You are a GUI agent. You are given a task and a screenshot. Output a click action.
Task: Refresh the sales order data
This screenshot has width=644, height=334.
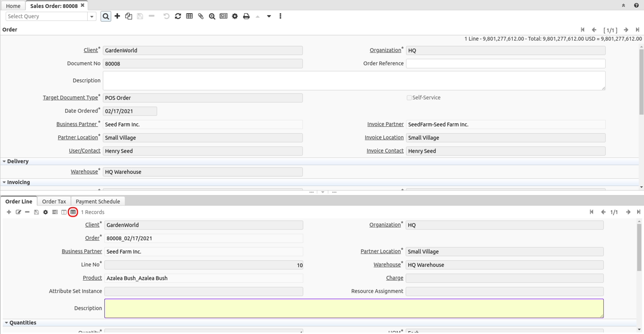pos(178,16)
